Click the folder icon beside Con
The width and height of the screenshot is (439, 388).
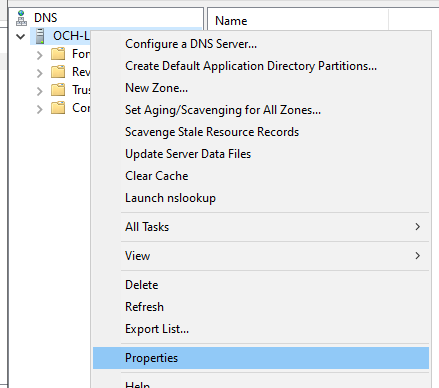pyautogui.click(x=58, y=108)
